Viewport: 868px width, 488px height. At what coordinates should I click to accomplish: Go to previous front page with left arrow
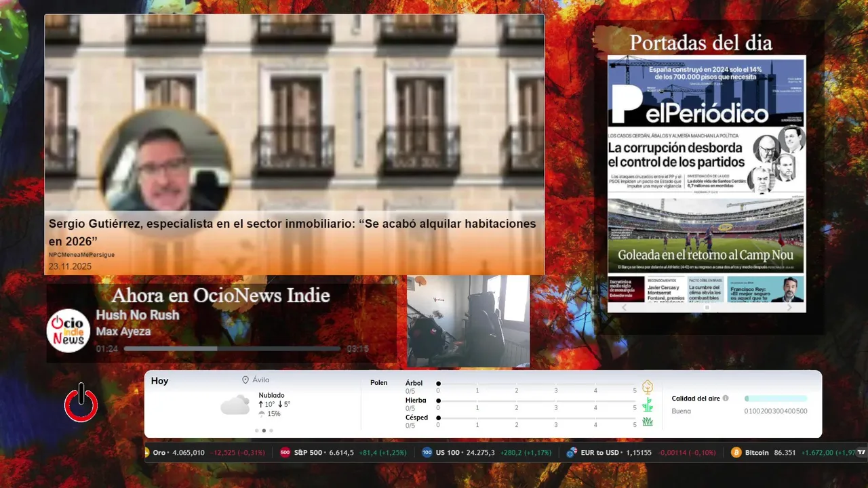(625, 307)
